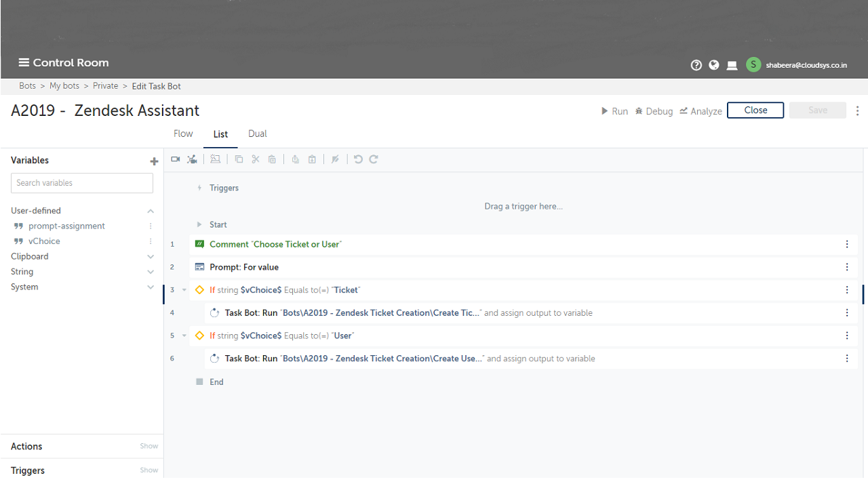Collapse the If vChoice equals Ticket block
Image resolution: width=868 pixels, height=488 pixels.
click(x=184, y=290)
